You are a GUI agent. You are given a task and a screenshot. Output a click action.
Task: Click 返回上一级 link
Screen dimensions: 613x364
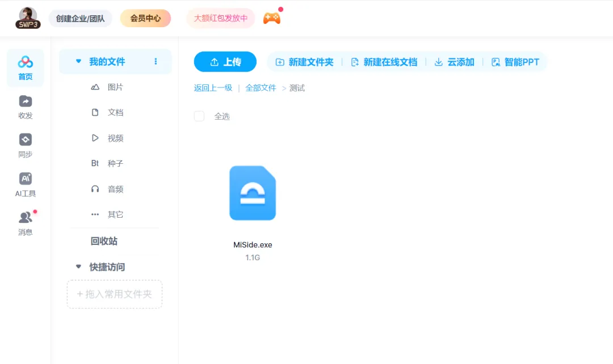[213, 88]
